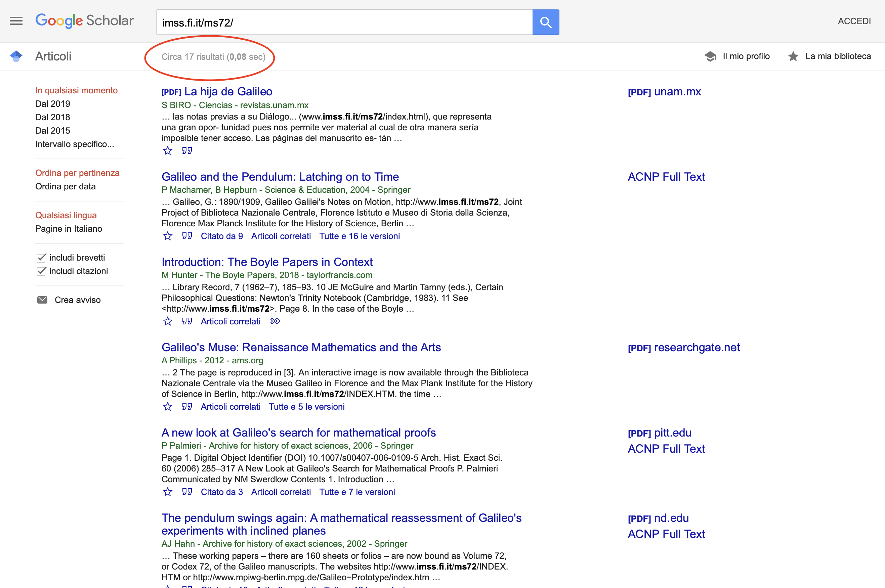This screenshot has width=885, height=588.
Task: Open La hija de Galileo title link
Action: (x=228, y=91)
